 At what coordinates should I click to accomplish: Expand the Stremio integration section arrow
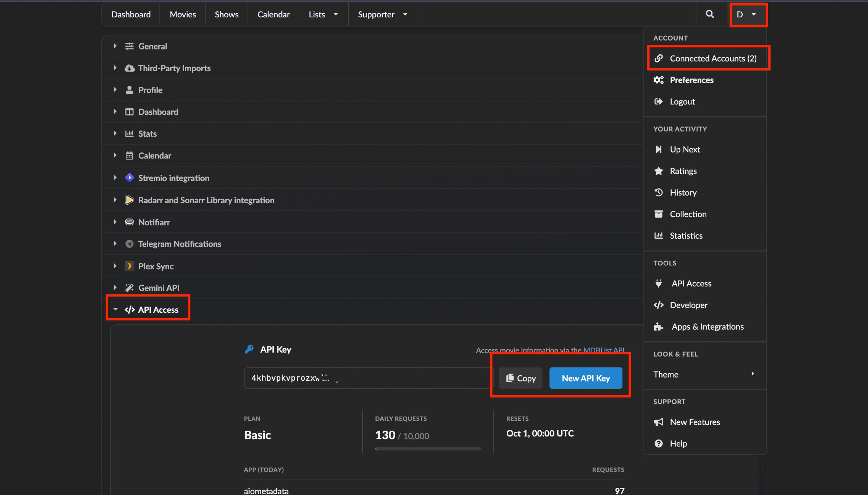tap(115, 178)
